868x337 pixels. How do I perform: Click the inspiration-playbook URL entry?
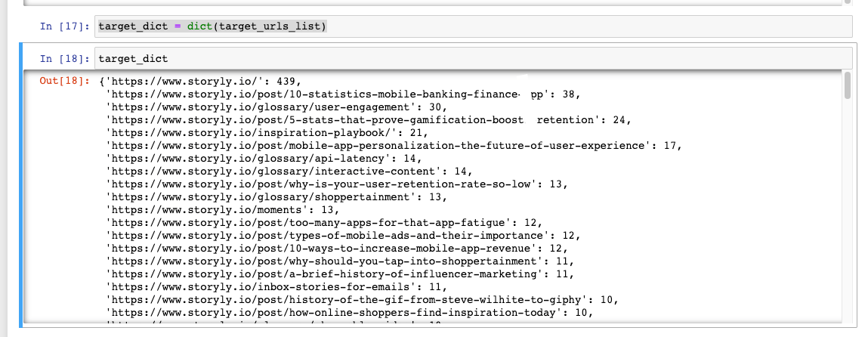tap(267, 132)
